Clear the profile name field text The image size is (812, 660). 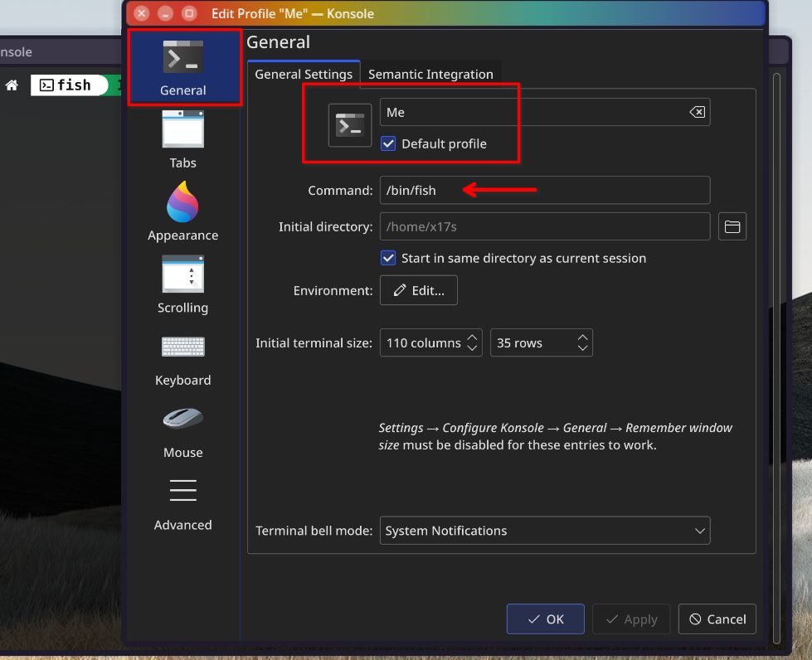(x=698, y=112)
